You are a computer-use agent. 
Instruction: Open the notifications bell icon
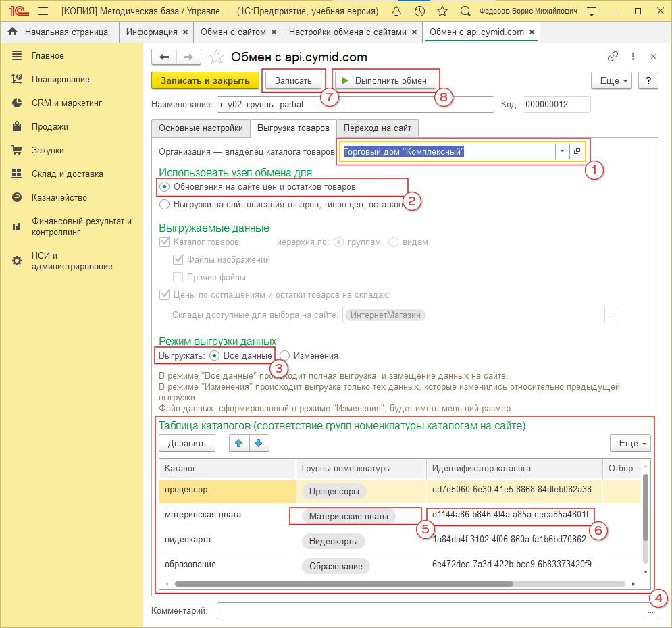[397, 11]
